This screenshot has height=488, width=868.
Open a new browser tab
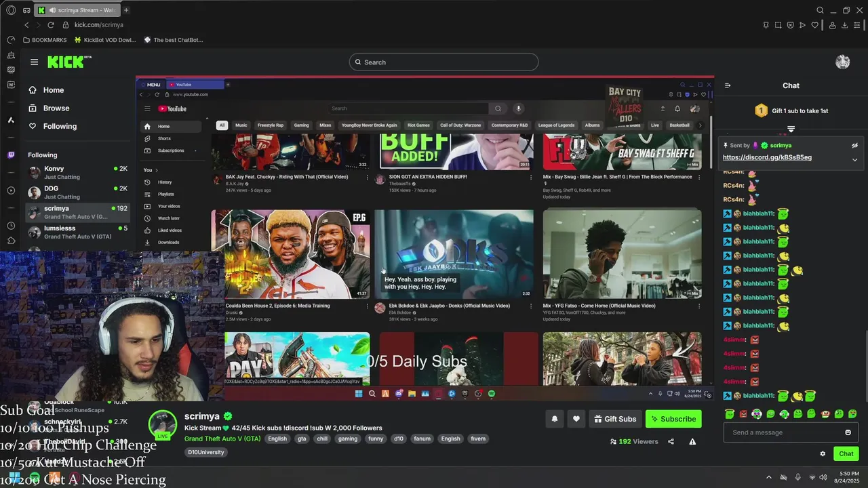click(126, 10)
